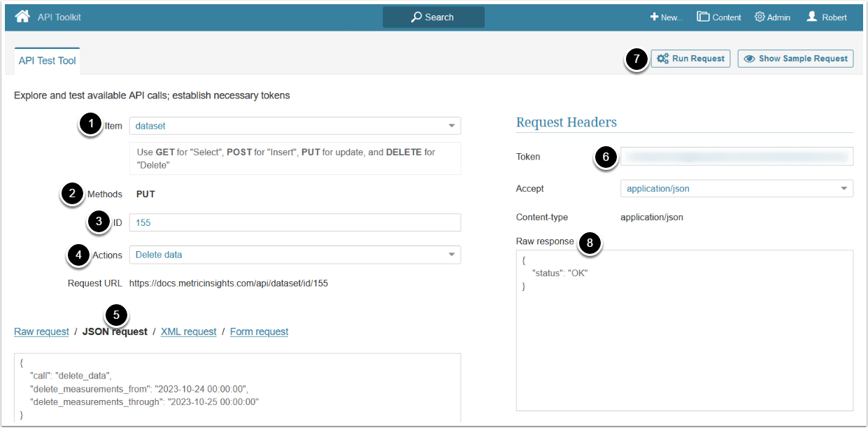
Task: Expand the Actions dropdown showing Delete data
Action: click(294, 255)
